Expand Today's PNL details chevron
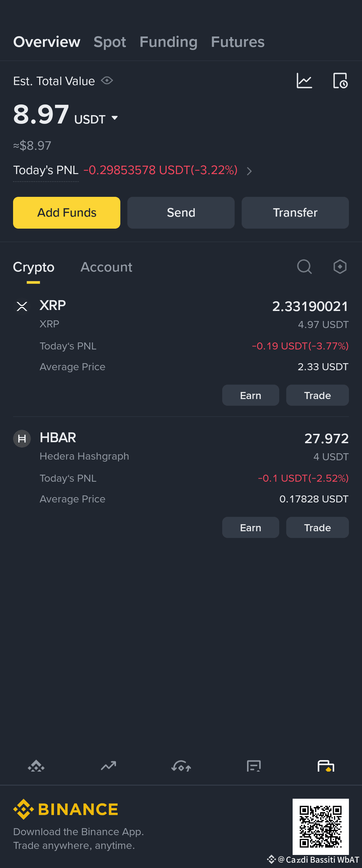Screen dimensions: 362x868 pyautogui.click(x=249, y=171)
